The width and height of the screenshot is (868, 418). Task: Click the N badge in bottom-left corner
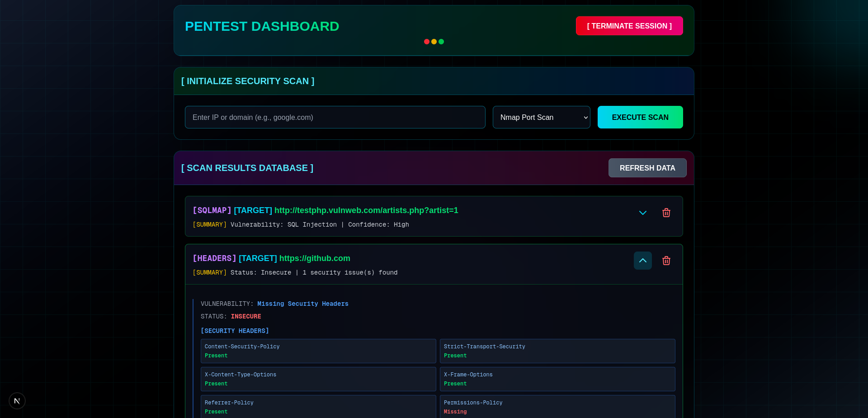coord(17,400)
